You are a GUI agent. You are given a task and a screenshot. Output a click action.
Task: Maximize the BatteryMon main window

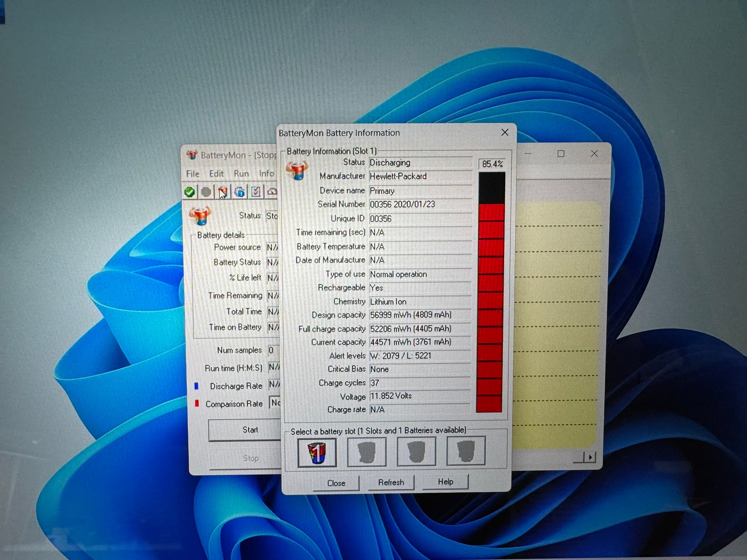[x=561, y=153]
